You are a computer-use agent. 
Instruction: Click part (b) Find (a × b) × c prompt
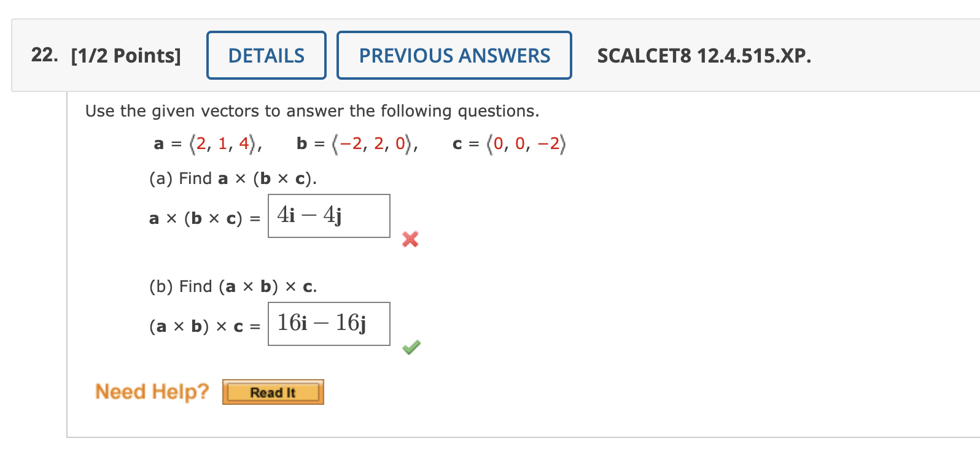232,286
